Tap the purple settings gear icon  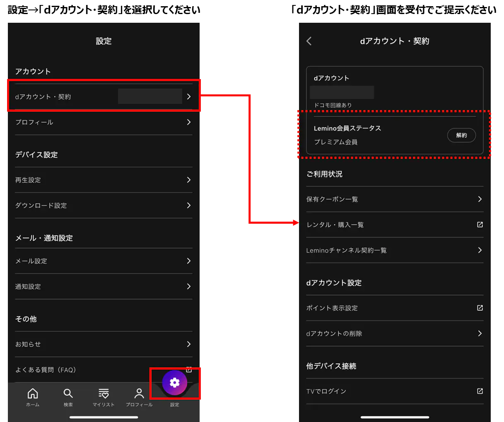coord(175,382)
